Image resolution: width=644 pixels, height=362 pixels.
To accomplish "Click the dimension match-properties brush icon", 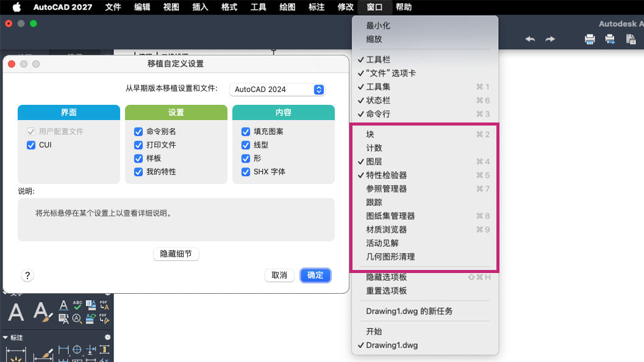I will point(43,355).
